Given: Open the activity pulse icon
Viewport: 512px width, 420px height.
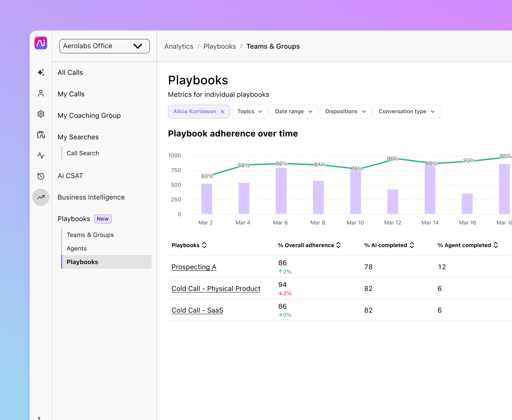Looking at the screenshot, I should [x=41, y=155].
